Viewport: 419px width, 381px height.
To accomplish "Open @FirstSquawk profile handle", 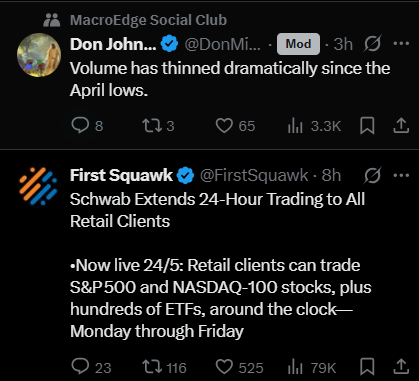I will pos(254,175).
